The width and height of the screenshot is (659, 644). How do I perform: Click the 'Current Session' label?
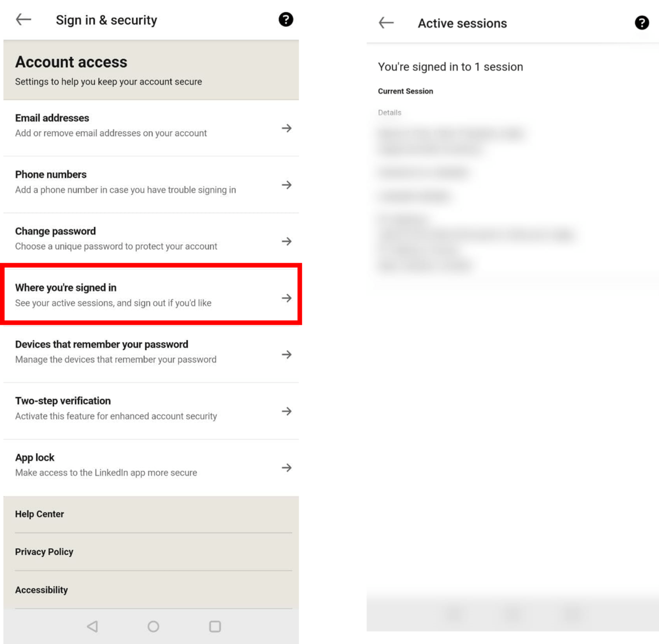pos(405,91)
